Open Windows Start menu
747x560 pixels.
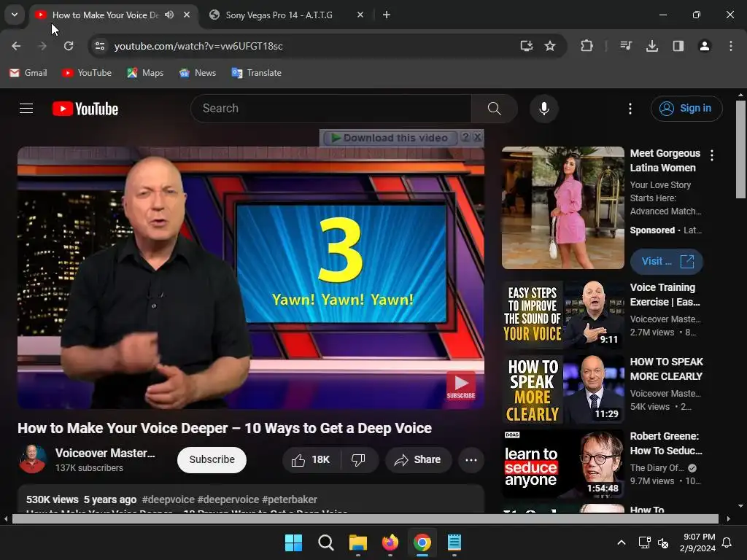click(x=293, y=542)
